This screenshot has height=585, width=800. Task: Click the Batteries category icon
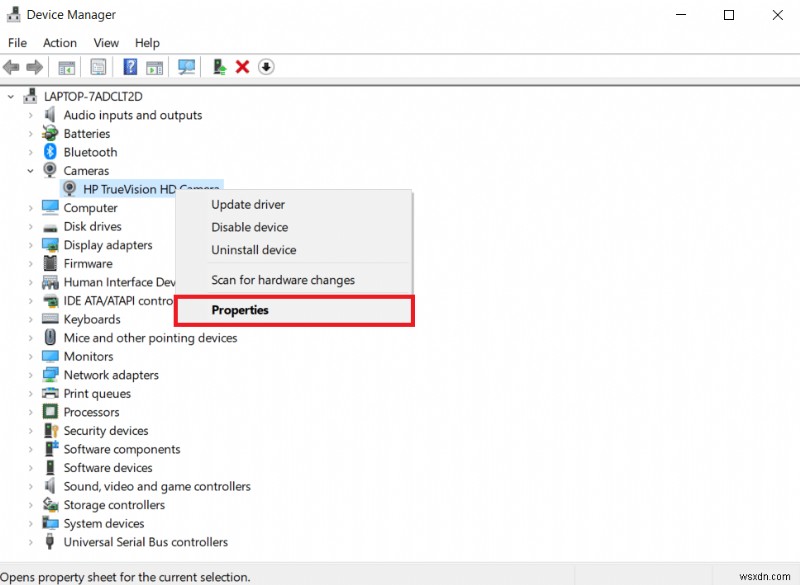pyautogui.click(x=50, y=133)
